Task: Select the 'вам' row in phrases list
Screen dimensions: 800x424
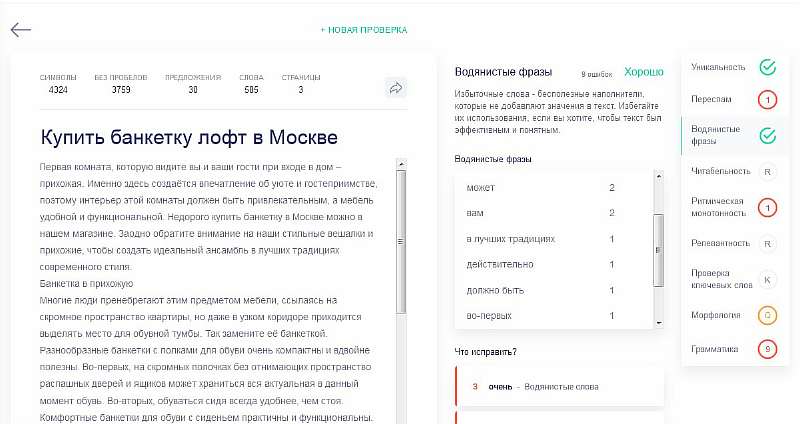Action: click(x=554, y=213)
